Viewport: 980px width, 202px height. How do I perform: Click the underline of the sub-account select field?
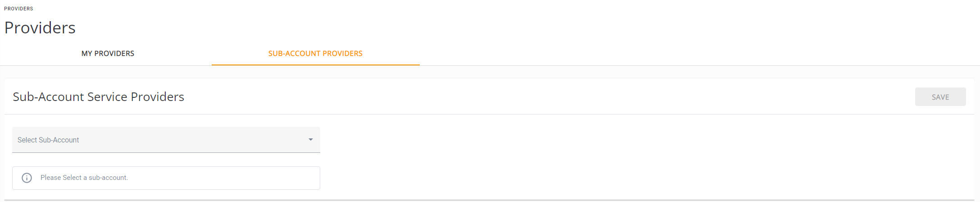(166, 152)
